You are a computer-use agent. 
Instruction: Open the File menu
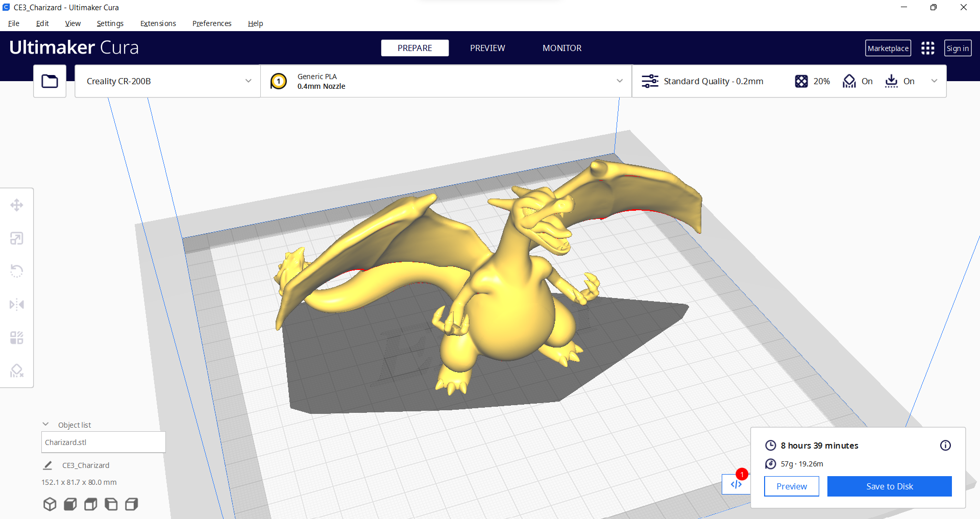click(14, 23)
